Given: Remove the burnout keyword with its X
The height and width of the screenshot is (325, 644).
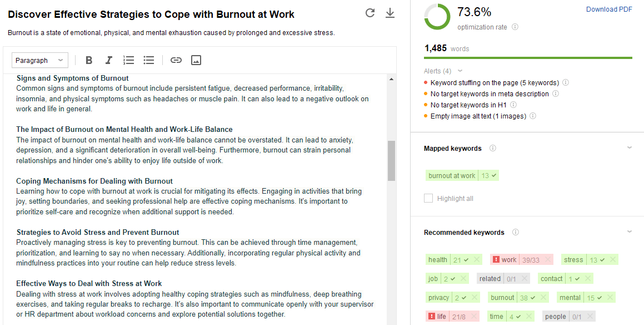Looking at the screenshot, I should coord(542,297).
